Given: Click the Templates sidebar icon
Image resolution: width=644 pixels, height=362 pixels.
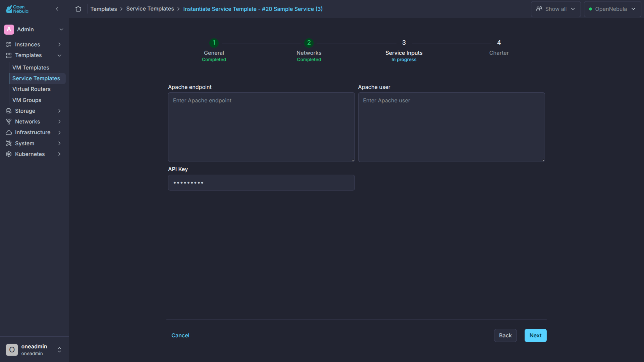Looking at the screenshot, I should pos(9,55).
